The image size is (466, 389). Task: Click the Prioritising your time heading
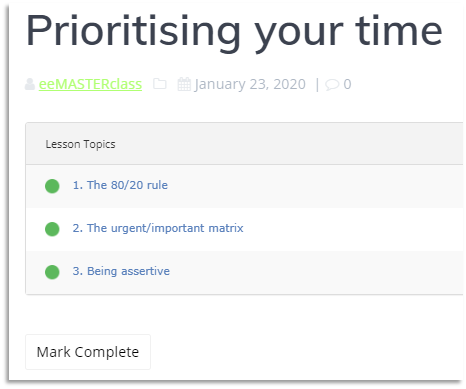coord(234,32)
